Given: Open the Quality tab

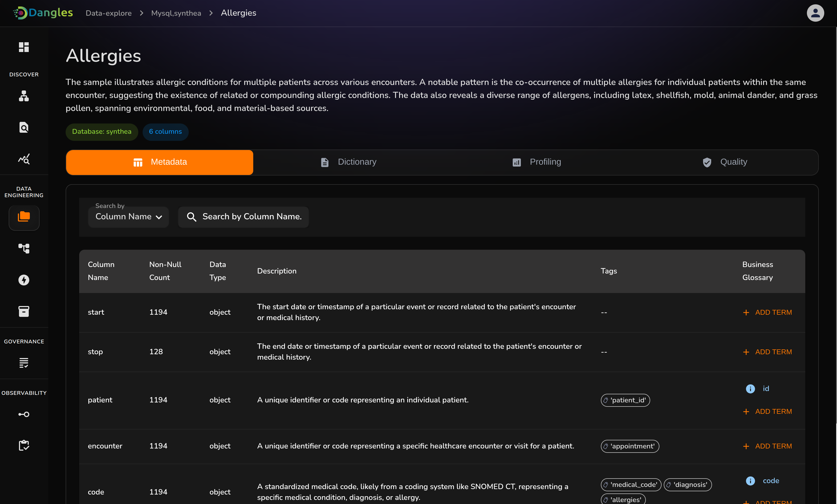Looking at the screenshot, I should [725, 162].
